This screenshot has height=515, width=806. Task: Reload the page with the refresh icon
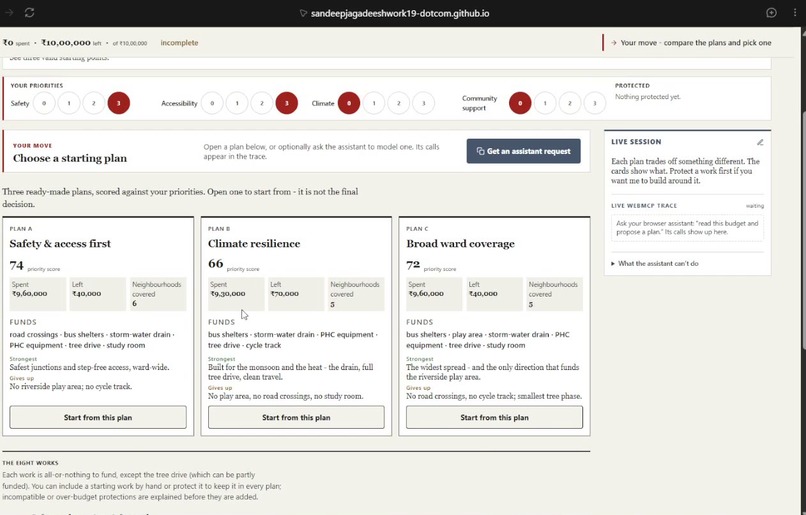[x=29, y=13]
